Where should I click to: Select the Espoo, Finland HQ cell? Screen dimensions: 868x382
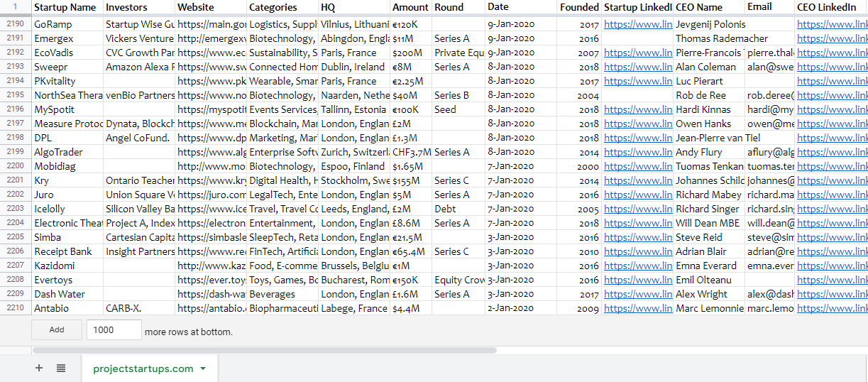tap(354, 166)
